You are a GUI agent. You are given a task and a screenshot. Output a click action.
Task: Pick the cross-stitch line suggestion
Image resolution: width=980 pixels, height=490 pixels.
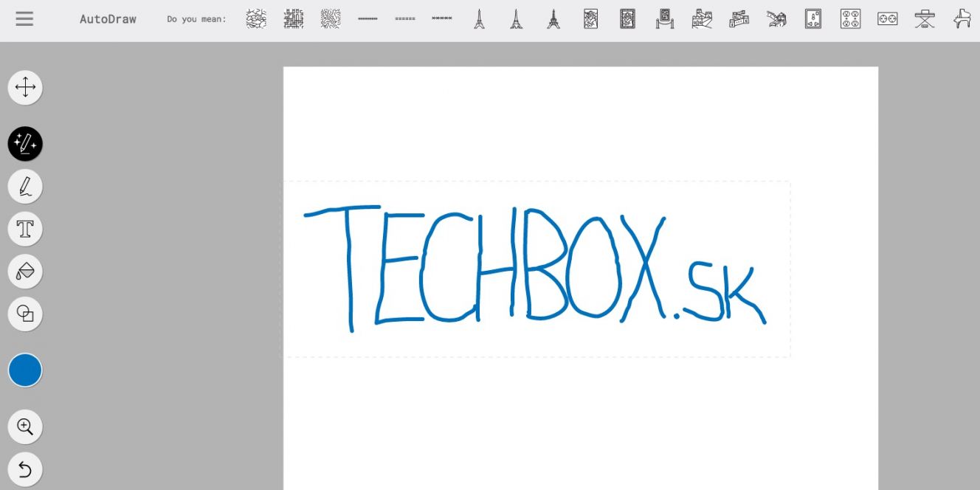click(x=442, y=18)
